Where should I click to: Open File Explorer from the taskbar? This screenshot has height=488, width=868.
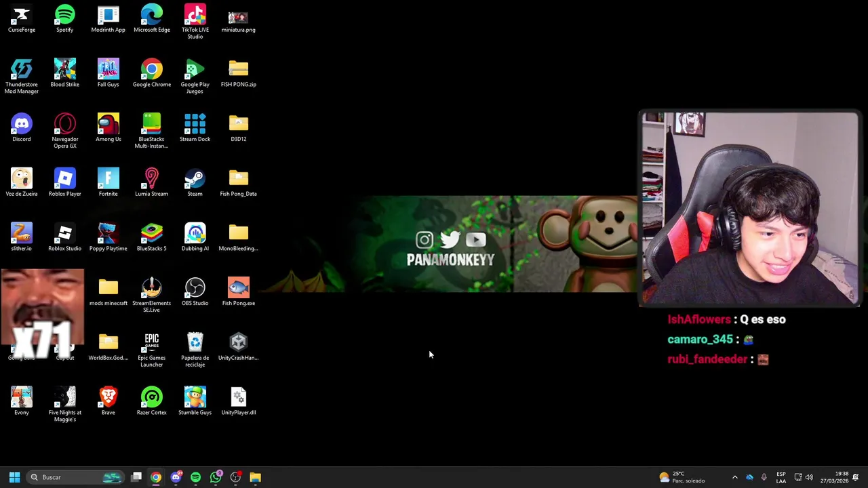tap(255, 477)
